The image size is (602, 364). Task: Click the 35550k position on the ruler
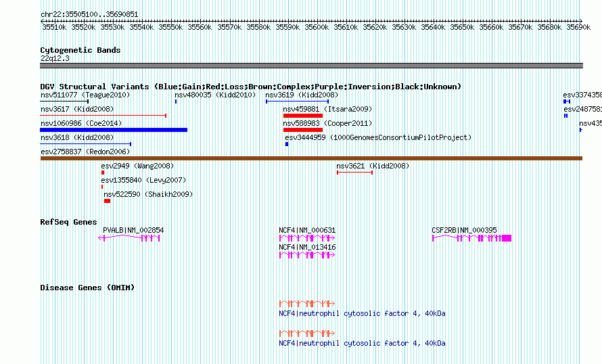tap(170, 27)
